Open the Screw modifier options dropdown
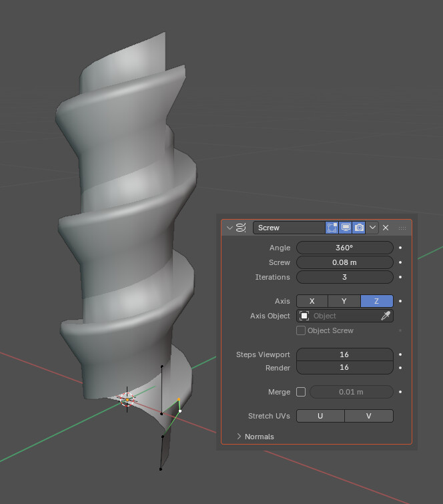Screen dimensions: 443x504 click(x=372, y=228)
